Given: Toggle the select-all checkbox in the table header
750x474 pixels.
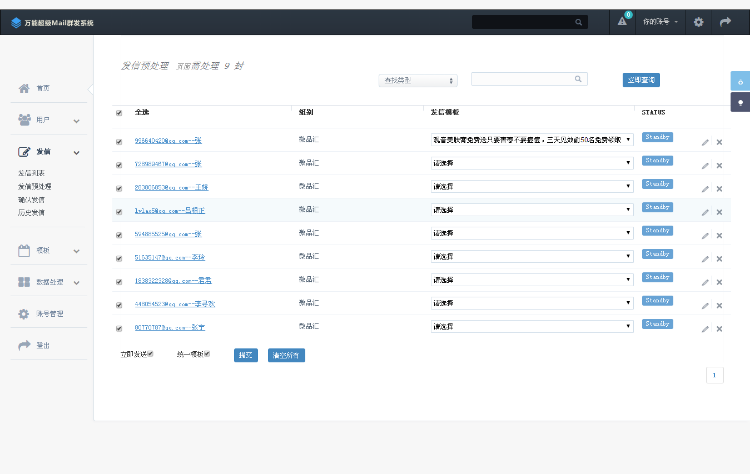Looking at the screenshot, I should [119, 113].
